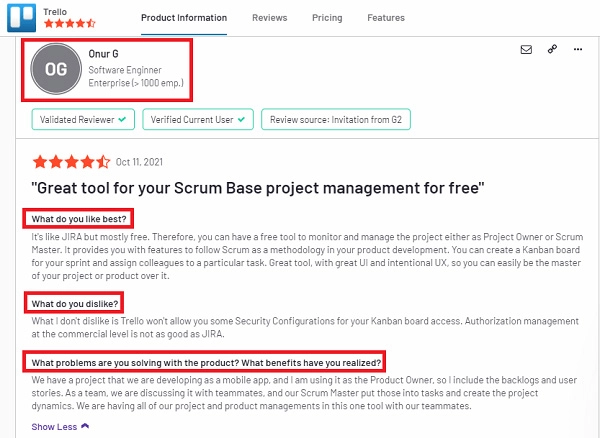Open the email share envelope icon
The height and width of the screenshot is (438, 600).
(526, 49)
